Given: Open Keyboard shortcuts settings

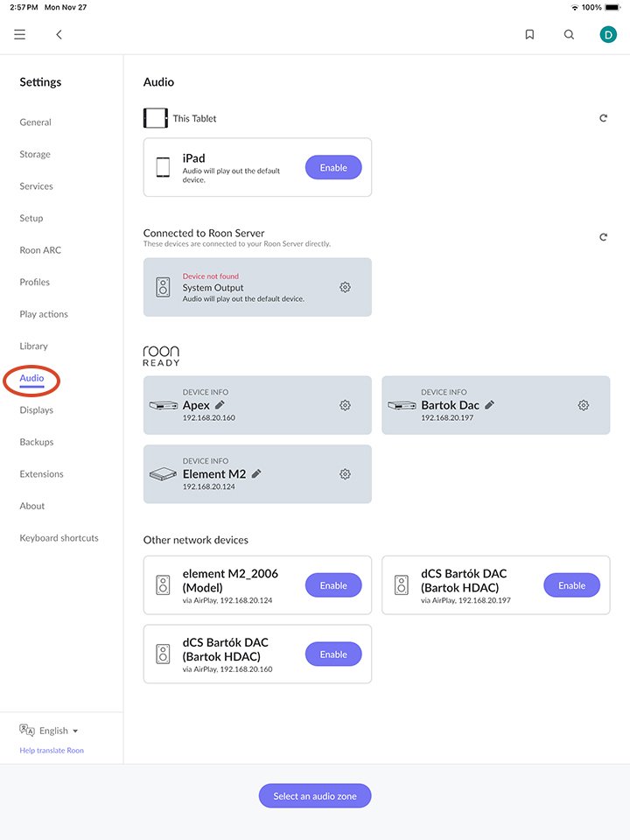Looking at the screenshot, I should click(59, 537).
